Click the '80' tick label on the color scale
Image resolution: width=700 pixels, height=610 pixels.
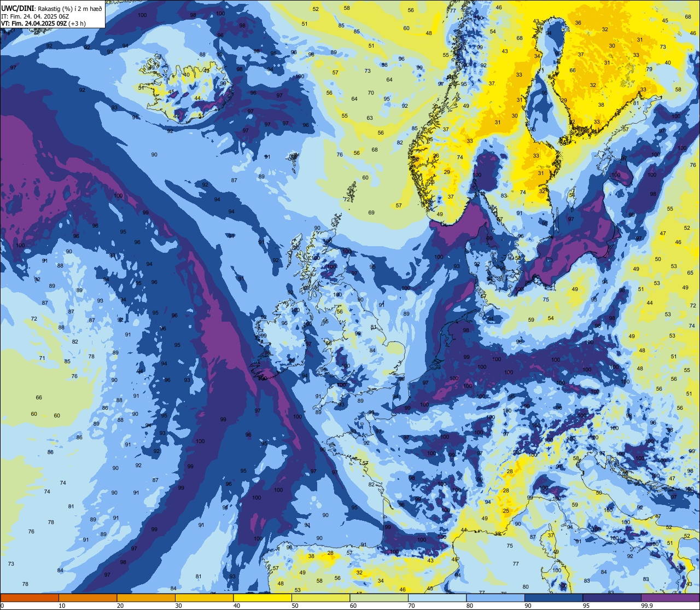(470, 606)
